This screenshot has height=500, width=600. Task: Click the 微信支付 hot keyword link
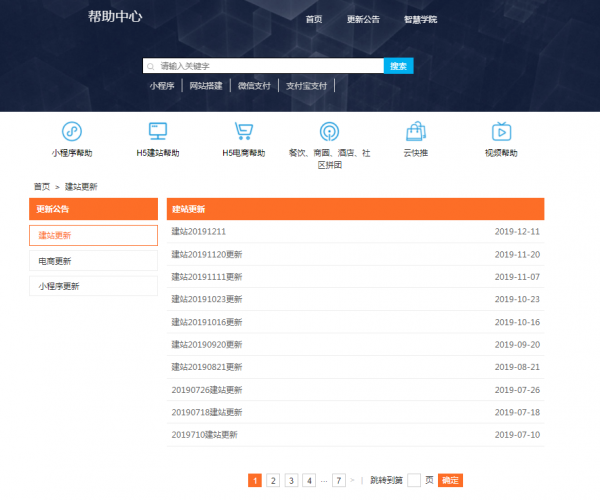click(x=254, y=86)
